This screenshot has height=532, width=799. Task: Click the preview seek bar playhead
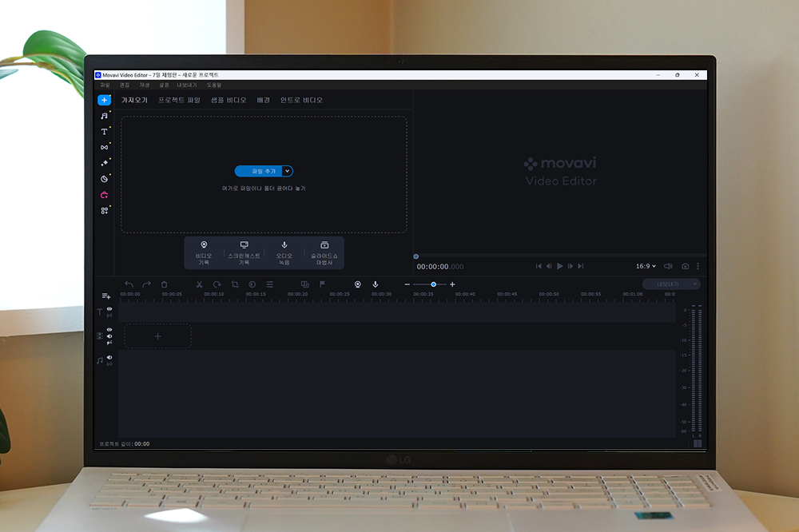pos(415,256)
